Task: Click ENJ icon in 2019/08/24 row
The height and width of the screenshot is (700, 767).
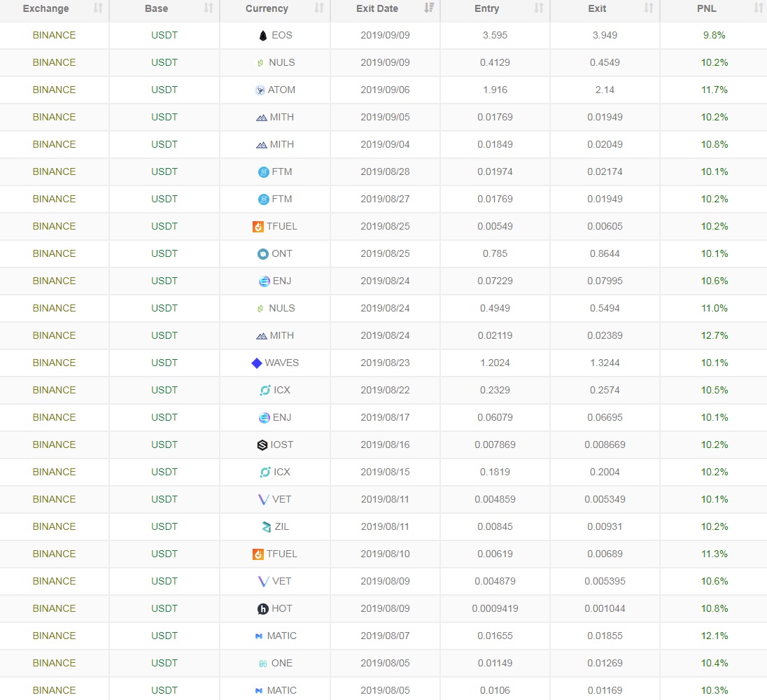Action: [x=264, y=281]
